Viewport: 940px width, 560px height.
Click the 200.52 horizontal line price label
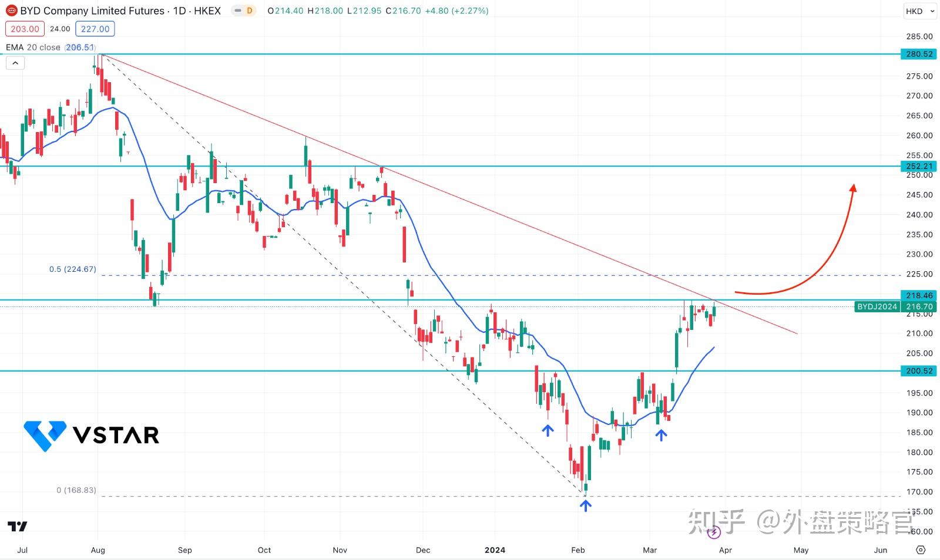pos(919,371)
